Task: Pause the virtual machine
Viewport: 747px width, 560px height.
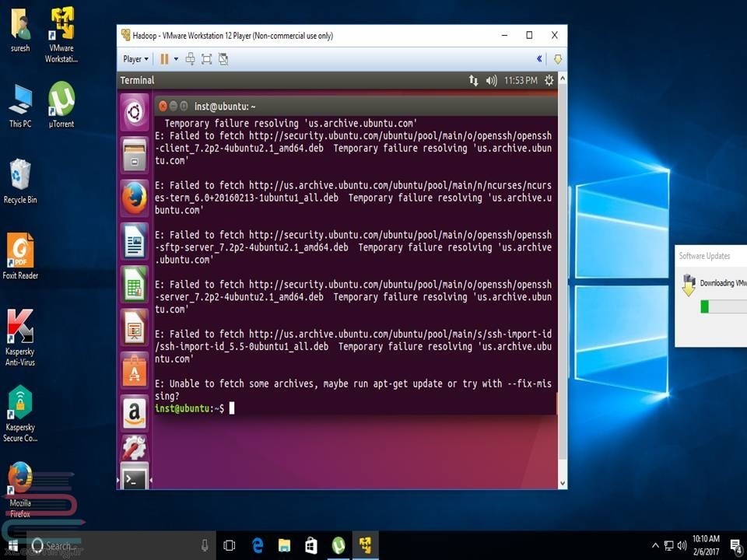Action: pyautogui.click(x=164, y=59)
